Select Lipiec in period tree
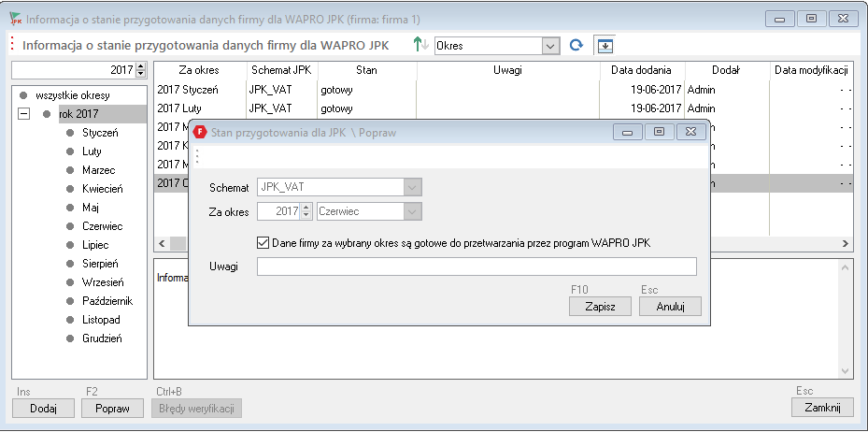Screen dimensions: 868x432 pyautogui.click(x=95, y=245)
